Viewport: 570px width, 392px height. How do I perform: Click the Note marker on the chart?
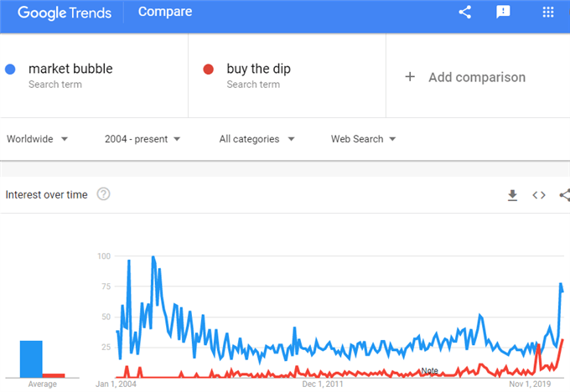(429, 370)
